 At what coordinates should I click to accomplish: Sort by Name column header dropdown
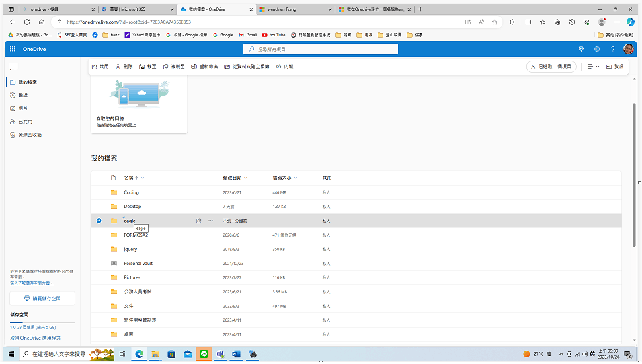[134, 178]
